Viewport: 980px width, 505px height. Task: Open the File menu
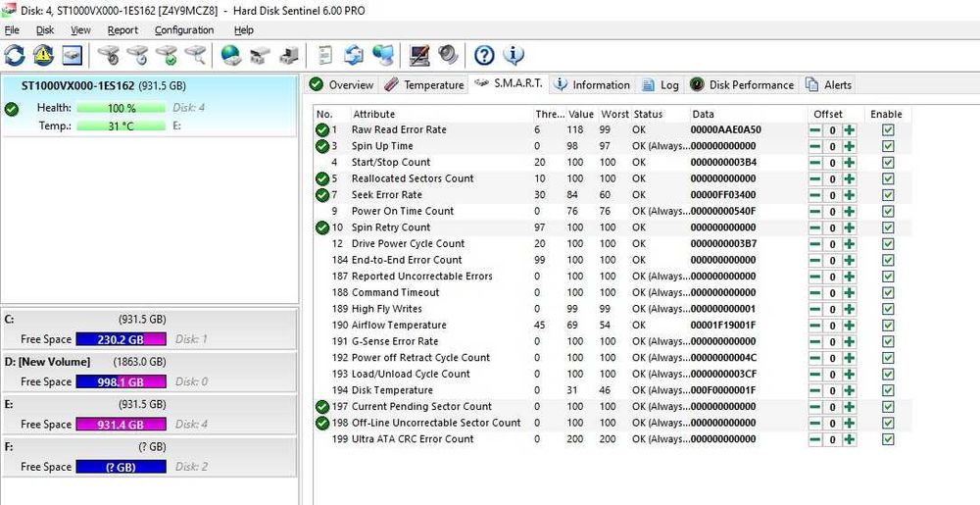[x=11, y=30]
